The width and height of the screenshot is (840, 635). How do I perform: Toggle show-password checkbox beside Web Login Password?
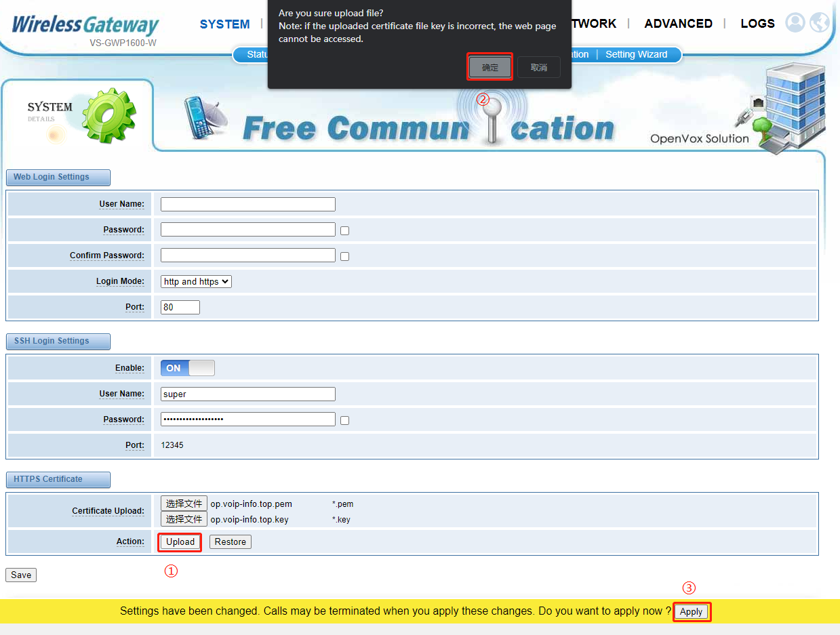coord(344,230)
